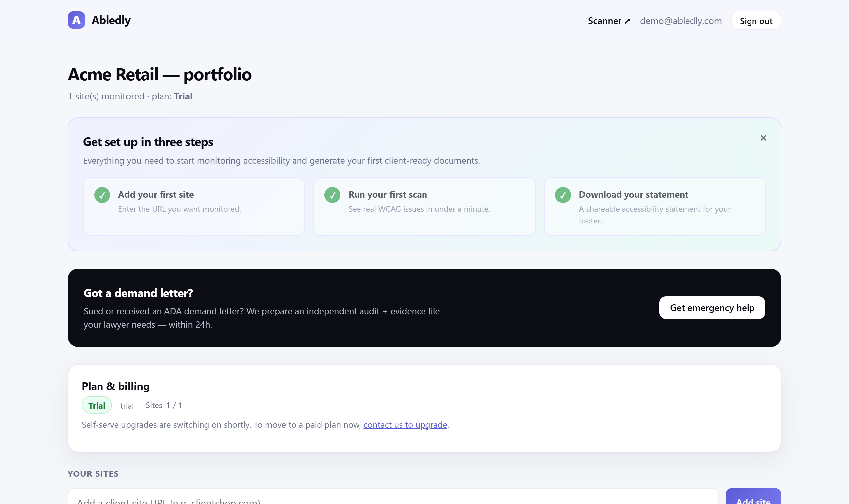Open the Download your statement step card

tap(655, 207)
